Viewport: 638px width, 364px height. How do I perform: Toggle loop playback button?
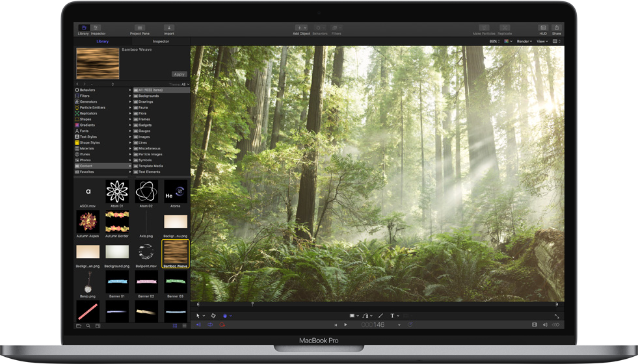410,324
